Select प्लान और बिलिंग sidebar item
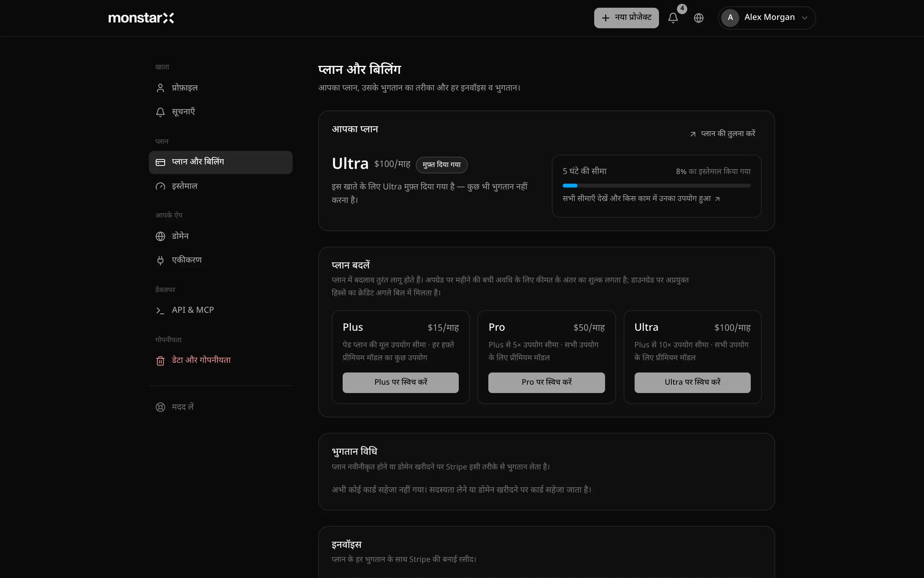Image resolution: width=924 pixels, height=578 pixels. click(x=221, y=162)
